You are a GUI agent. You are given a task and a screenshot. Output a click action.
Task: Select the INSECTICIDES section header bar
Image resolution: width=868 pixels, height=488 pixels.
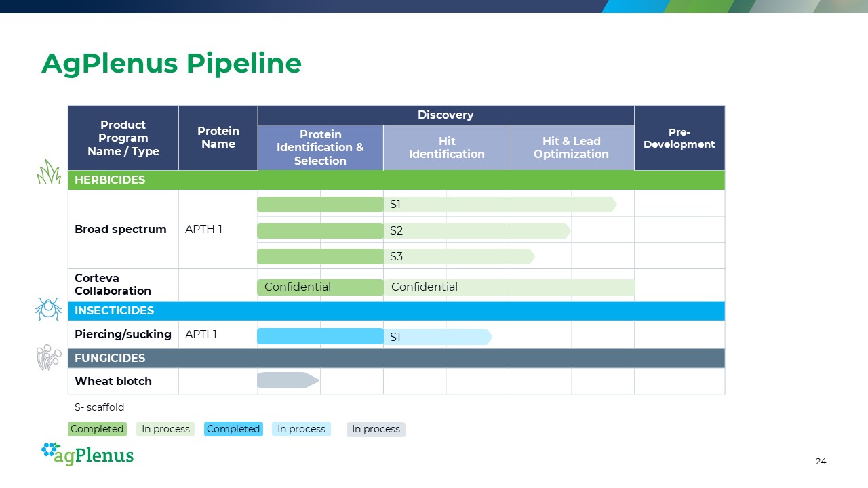pos(396,311)
